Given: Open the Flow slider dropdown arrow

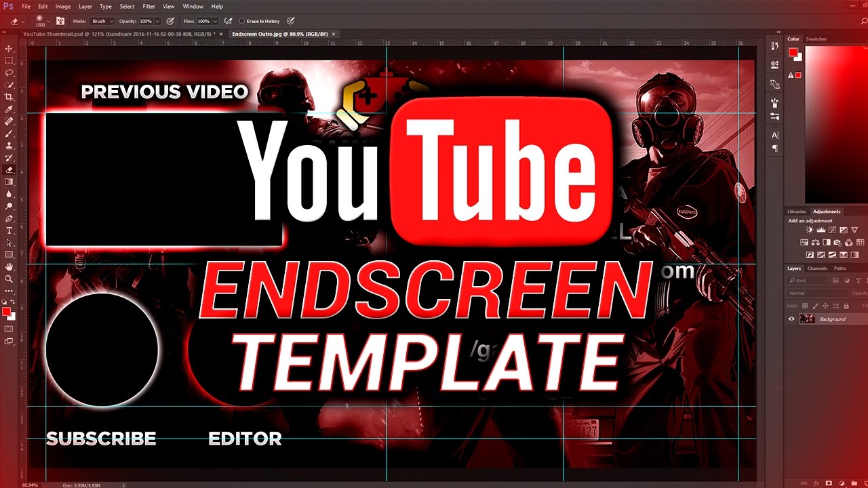Looking at the screenshot, I should [x=216, y=21].
